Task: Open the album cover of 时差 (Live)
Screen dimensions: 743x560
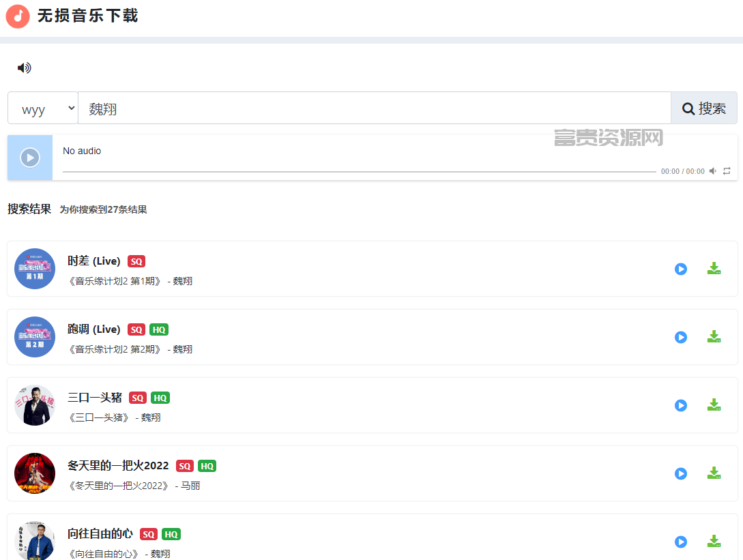Action: (x=35, y=269)
